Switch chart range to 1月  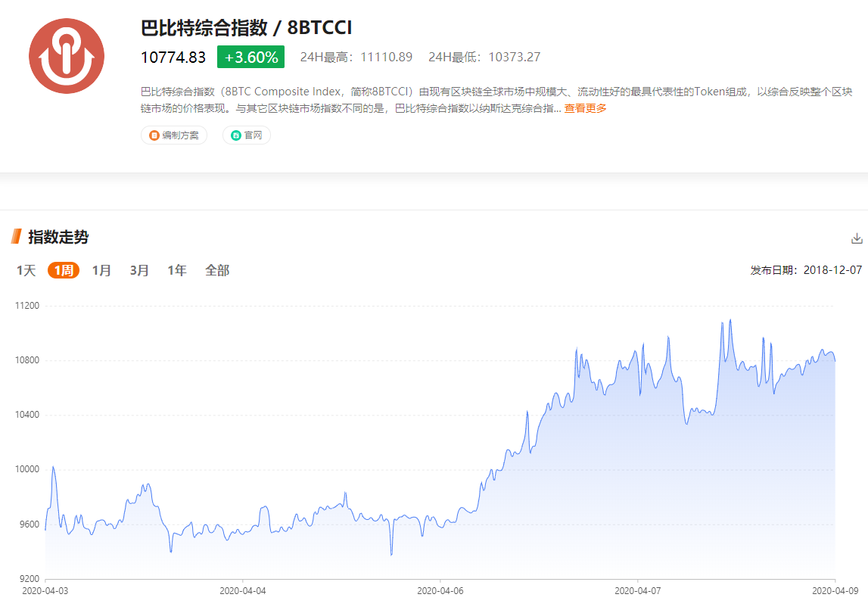point(101,270)
